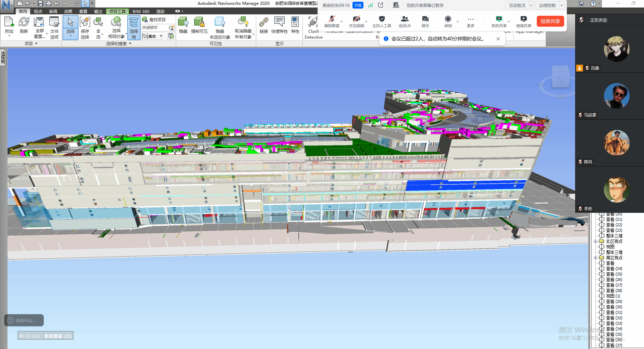The height and width of the screenshot is (349, 644).
Task: Open the BIM 360 ribbon tab
Action: coord(141,11)
